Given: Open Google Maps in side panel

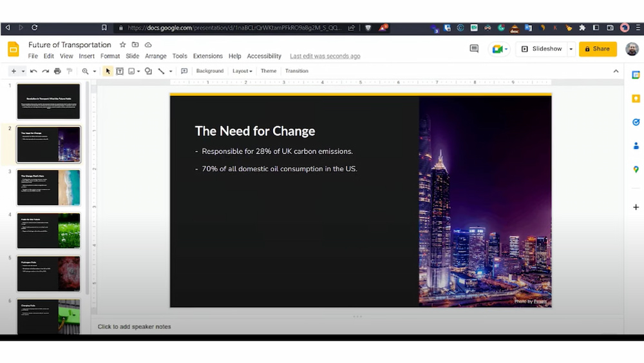Looking at the screenshot, I should [x=636, y=170].
